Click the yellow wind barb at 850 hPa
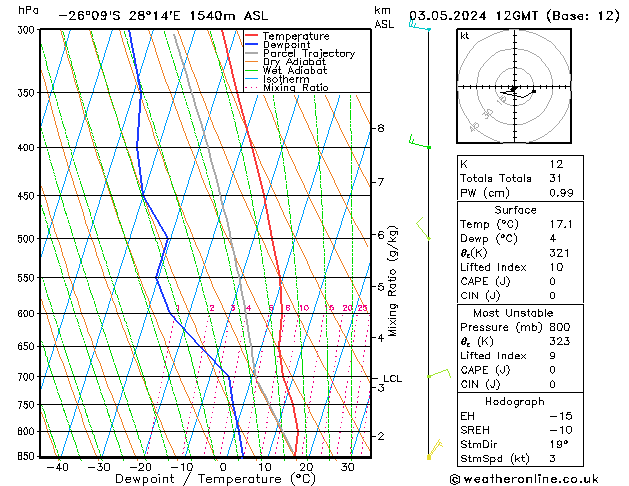The width and height of the screenshot is (629, 486). click(434, 450)
